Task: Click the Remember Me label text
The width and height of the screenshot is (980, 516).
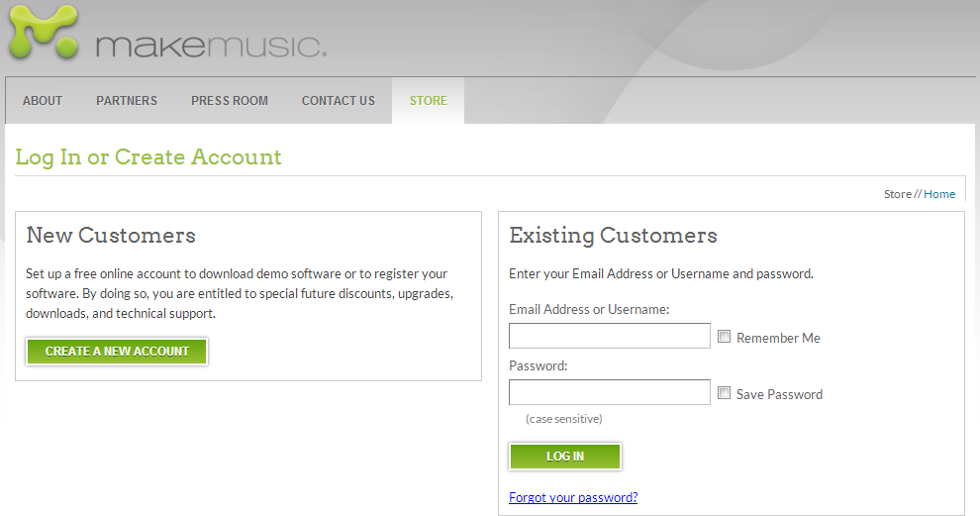Action: pos(778,338)
